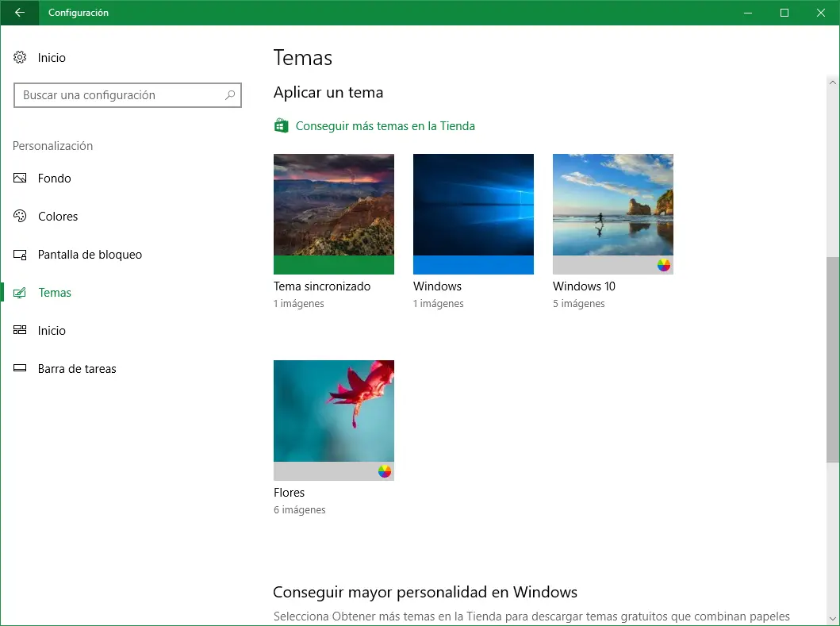The width and height of the screenshot is (840, 626).
Task: Close the Configuración window
Action: coord(821,13)
